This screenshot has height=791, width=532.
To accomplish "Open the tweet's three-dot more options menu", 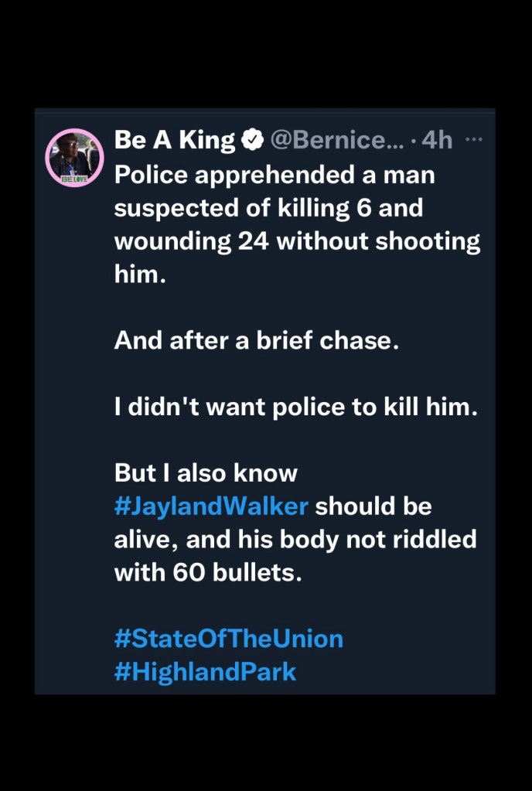I will (474, 140).
